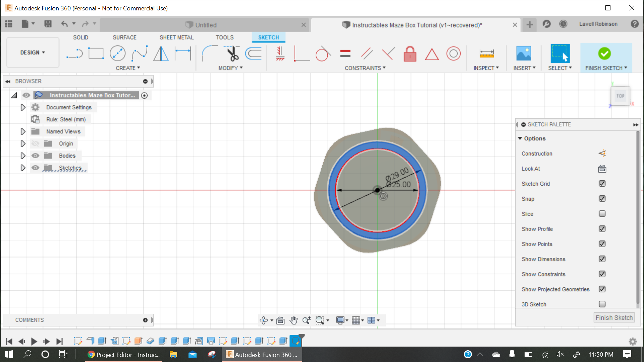Screen dimensions: 644x362
Task: Click the Measure inspect tool
Action: (486, 54)
